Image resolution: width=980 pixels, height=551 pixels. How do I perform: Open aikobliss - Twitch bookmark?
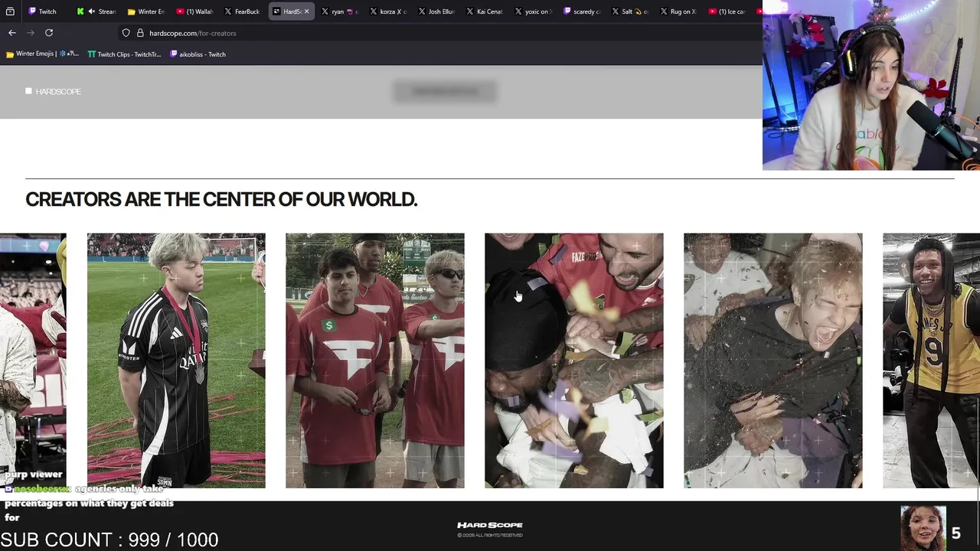point(198,54)
